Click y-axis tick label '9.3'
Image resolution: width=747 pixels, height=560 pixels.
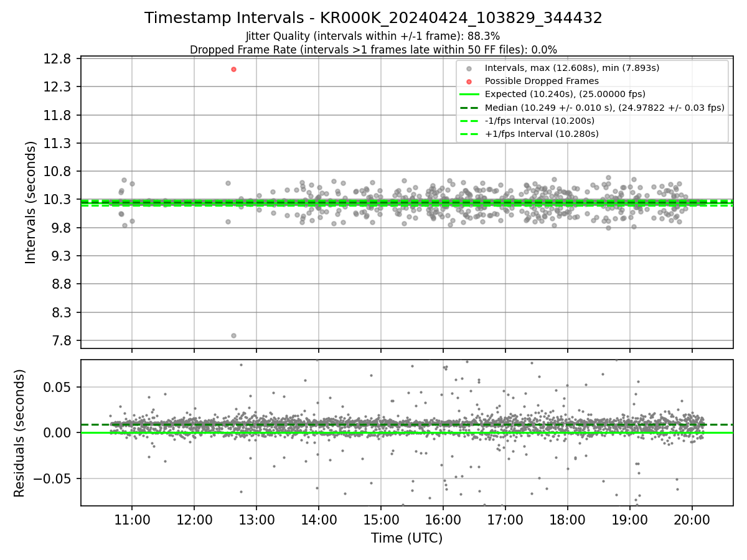tap(62, 256)
